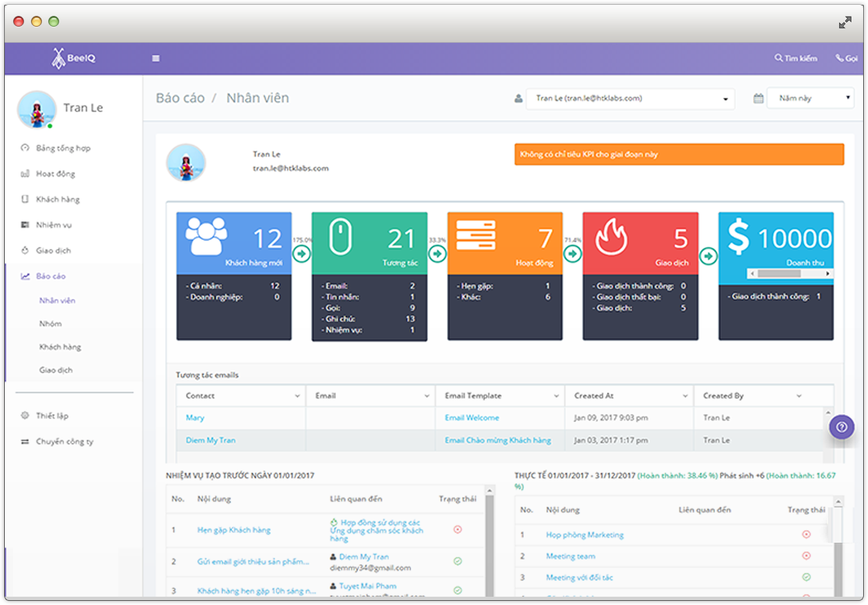The image size is (868, 605).
Task: Click the Tìm kiếm search button
Action: pos(796,59)
